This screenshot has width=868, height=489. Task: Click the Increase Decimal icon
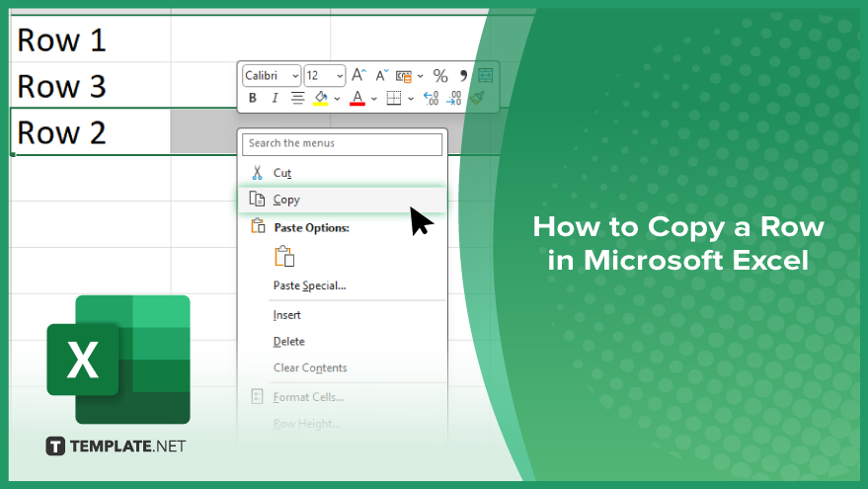[x=431, y=99]
